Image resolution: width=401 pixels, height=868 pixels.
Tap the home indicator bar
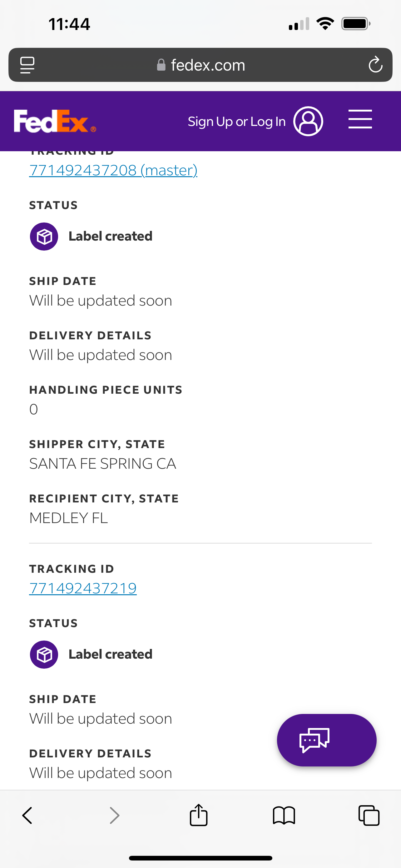(200, 858)
